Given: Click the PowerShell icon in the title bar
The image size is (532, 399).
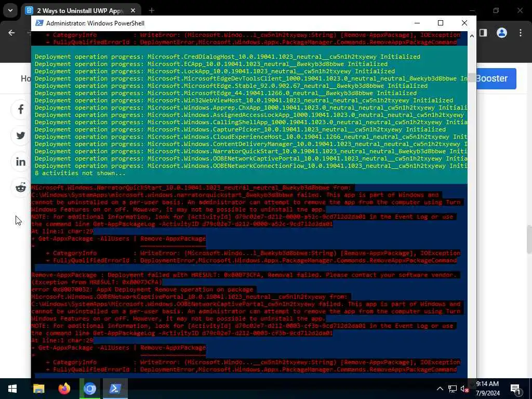Looking at the screenshot, I should (39, 23).
